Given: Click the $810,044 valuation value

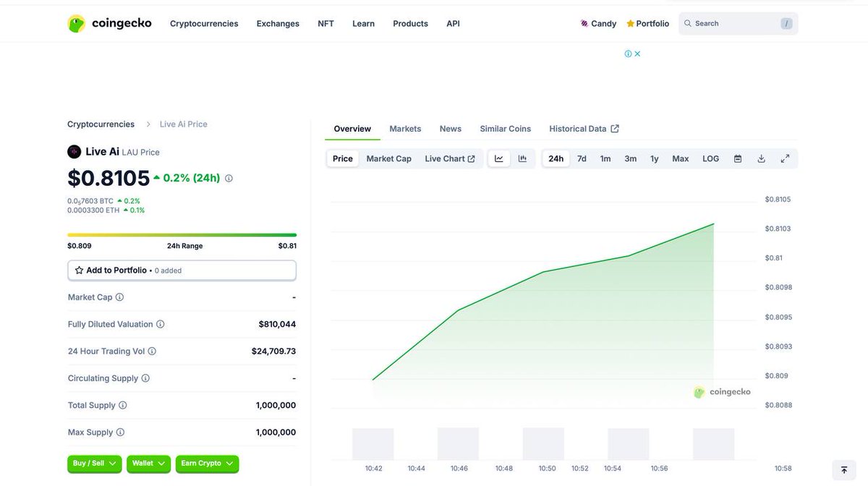Looking at the screenshot, I should tap(277, 324).
